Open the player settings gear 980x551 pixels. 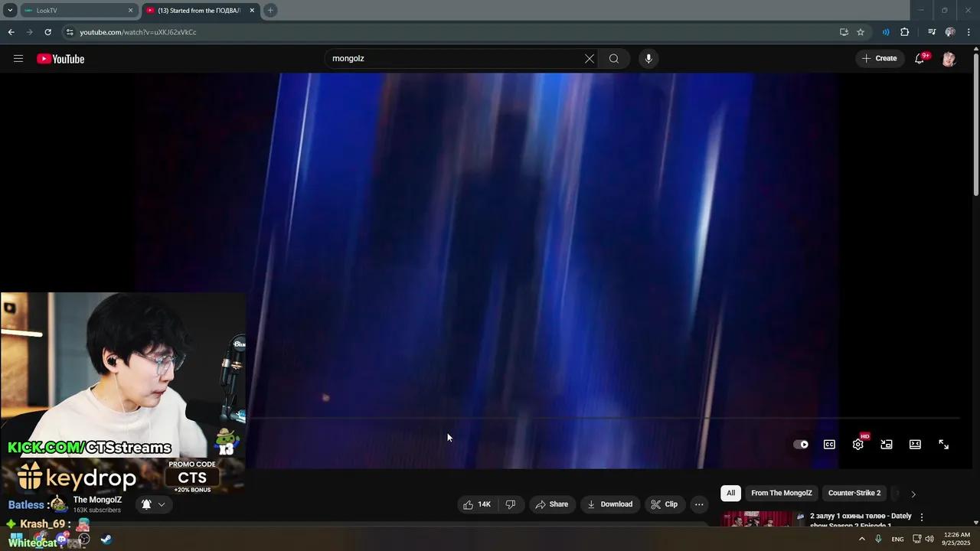[x=858, y=445]
